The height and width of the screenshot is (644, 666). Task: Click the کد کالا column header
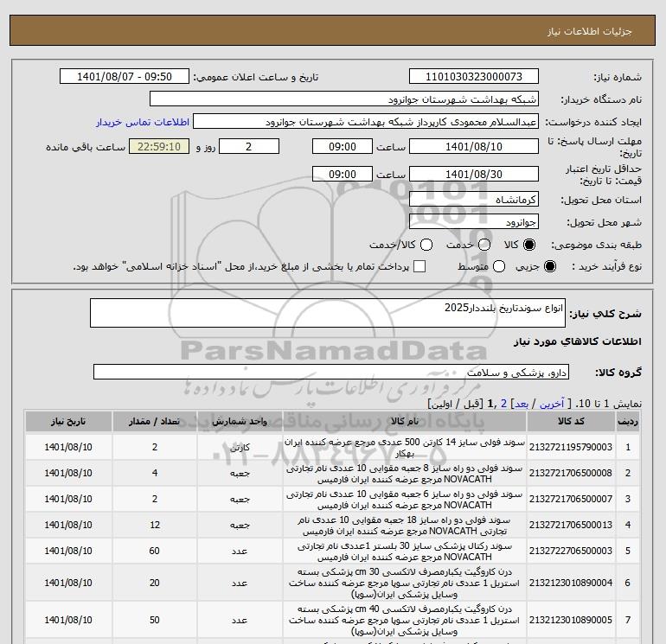[x=571, y=422]
